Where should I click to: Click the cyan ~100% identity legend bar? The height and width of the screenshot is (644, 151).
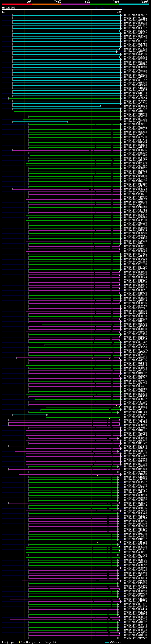(134, 4)
